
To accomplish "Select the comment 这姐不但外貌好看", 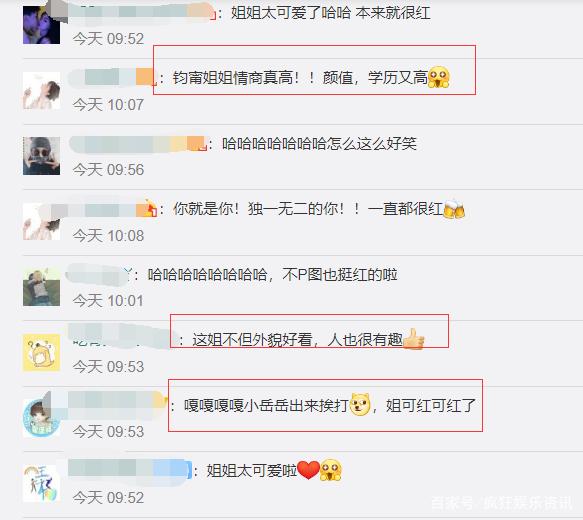I will point(308,339).
